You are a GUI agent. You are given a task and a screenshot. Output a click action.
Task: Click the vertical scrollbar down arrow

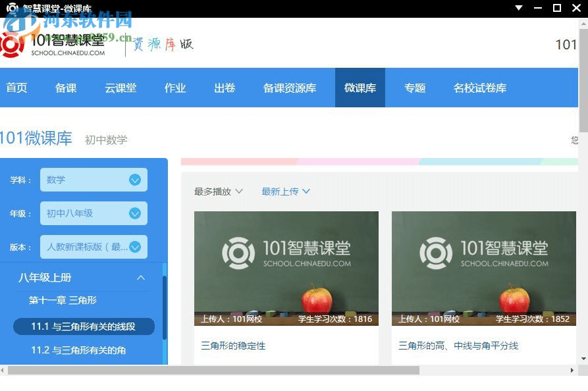coord(583,359)
